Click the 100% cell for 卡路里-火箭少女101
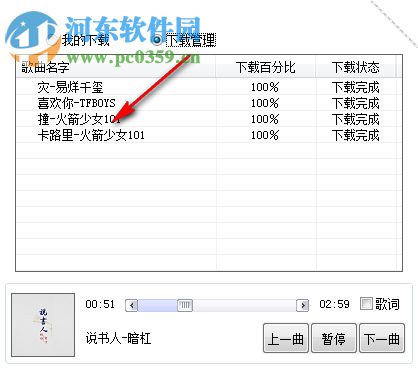Viewport: 418px width, 382px height. 265,135
